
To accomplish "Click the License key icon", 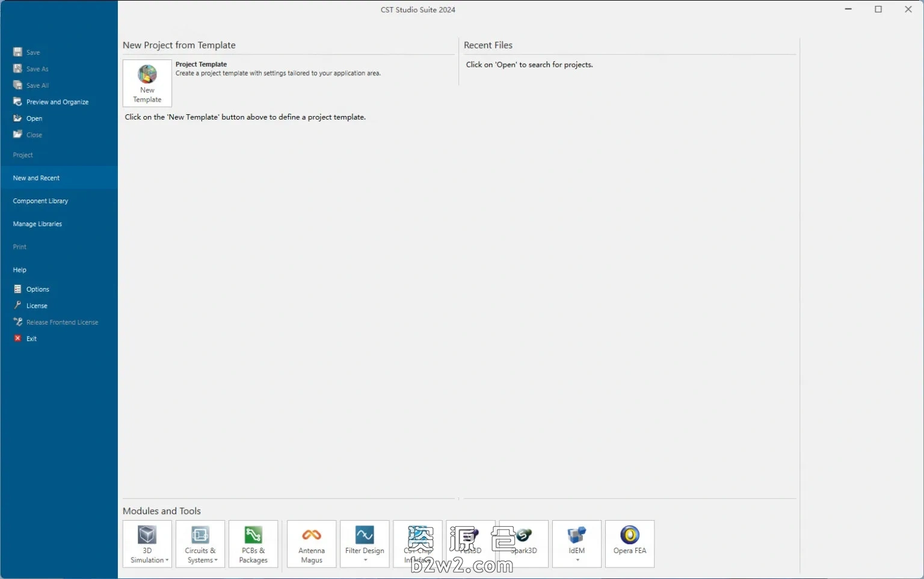I will pos(18,305).
